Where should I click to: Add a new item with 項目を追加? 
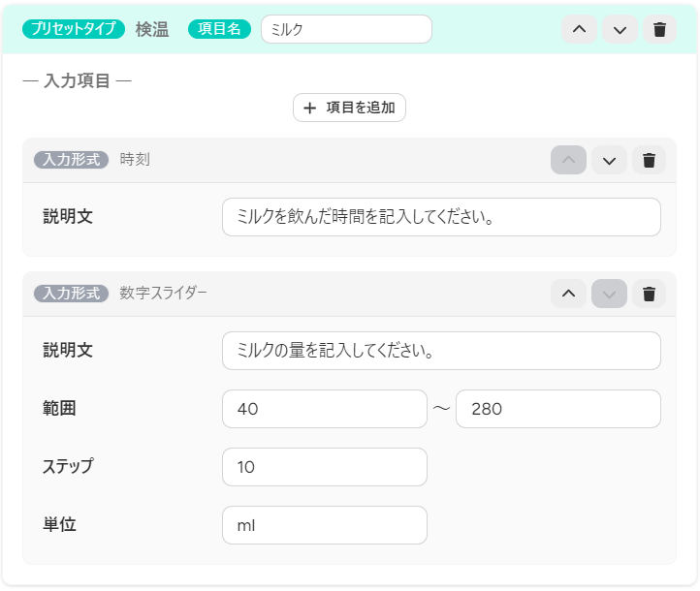pyautogui.click(x=349, y=108)
